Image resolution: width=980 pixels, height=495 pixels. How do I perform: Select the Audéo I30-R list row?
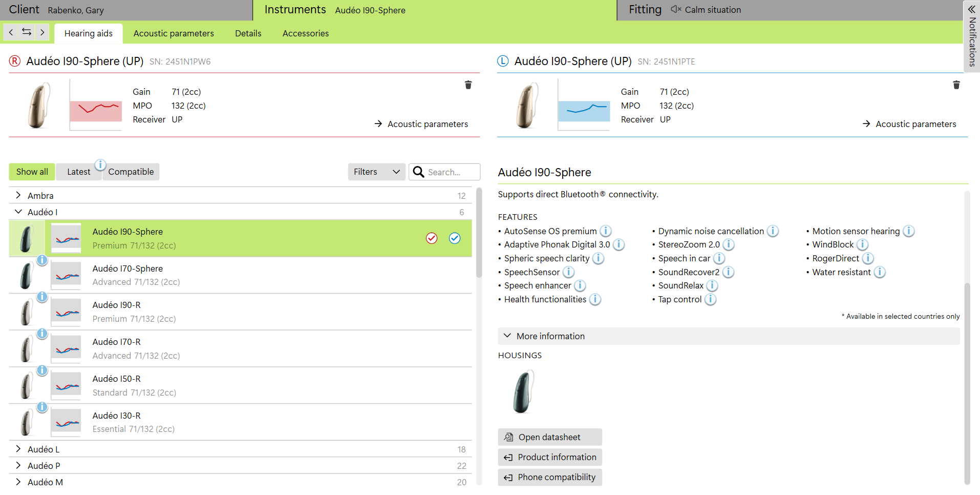point(240,422)
